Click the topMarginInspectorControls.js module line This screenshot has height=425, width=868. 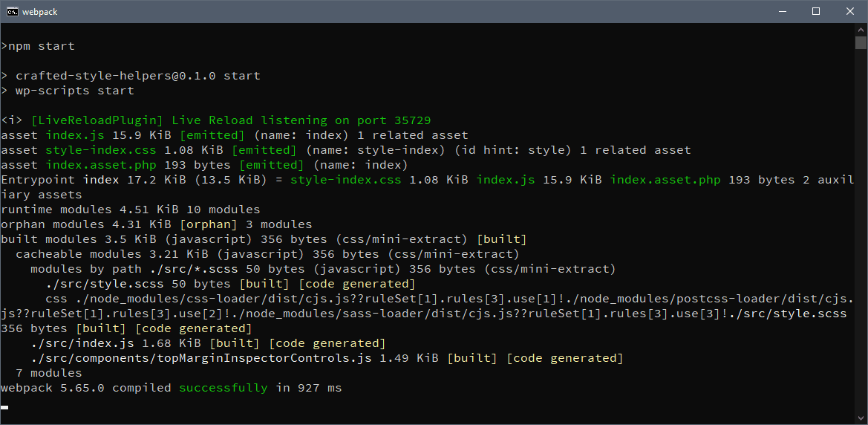coord(327,358)
